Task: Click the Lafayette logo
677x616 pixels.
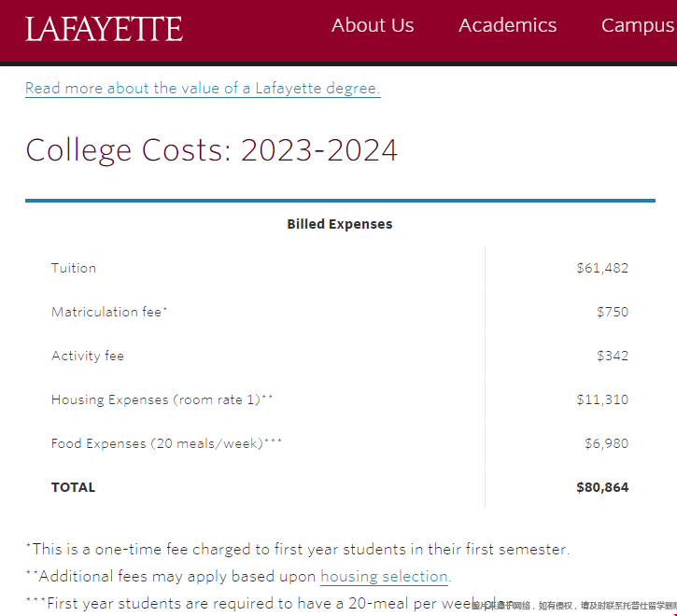Action: [x=104, y=29]
